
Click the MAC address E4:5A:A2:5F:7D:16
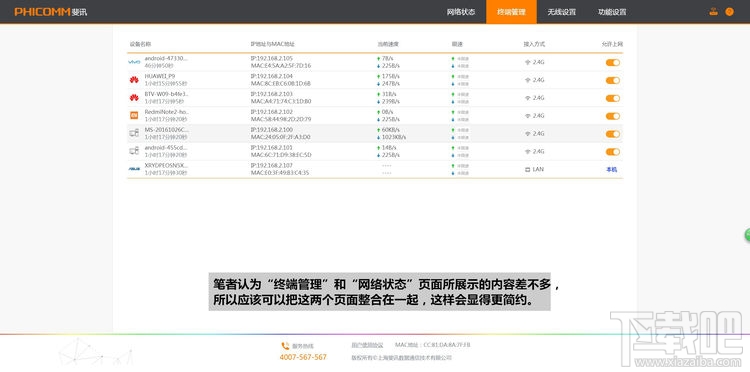click(281, 66)
